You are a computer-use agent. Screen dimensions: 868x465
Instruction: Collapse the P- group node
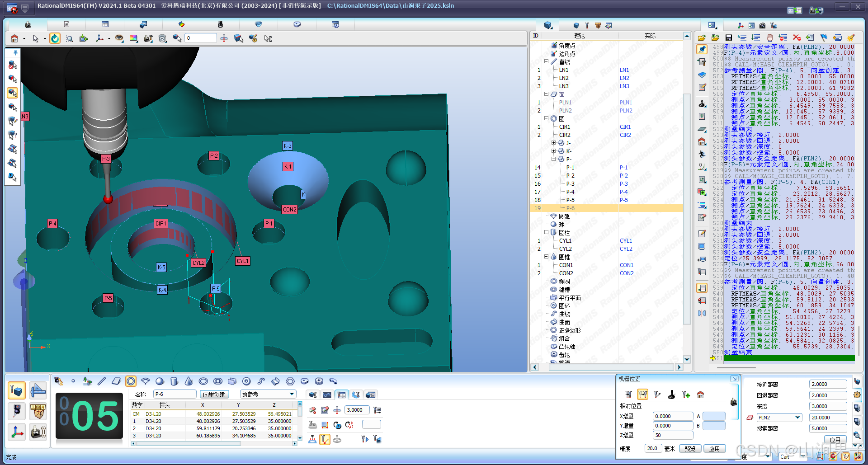point(553,159)
